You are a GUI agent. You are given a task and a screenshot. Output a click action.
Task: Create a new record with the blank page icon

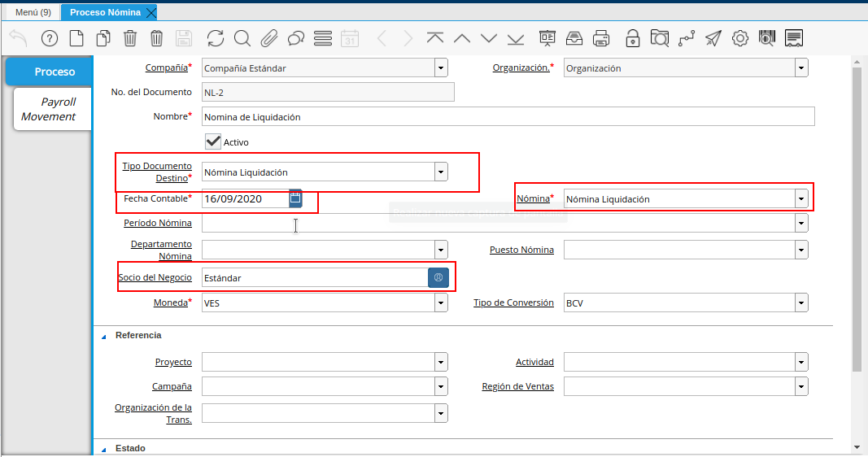click(76, 38)
